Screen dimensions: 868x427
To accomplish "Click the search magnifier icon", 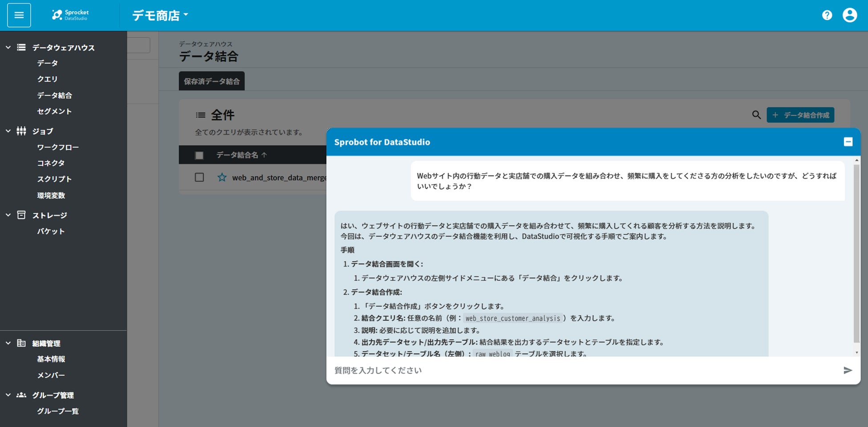I will [x=756, y=115].
